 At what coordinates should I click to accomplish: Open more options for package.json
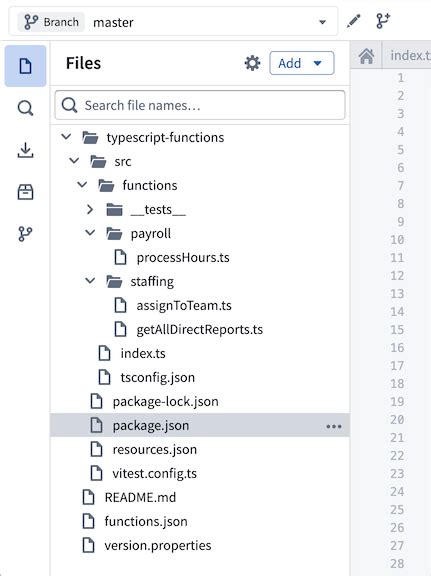point(334,426)
